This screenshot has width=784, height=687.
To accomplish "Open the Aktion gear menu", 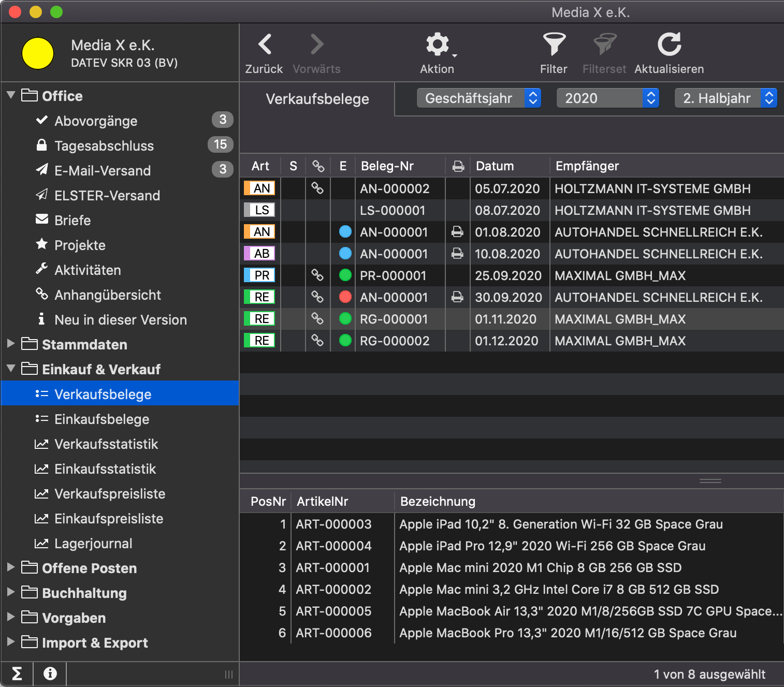I will [438, 45].
